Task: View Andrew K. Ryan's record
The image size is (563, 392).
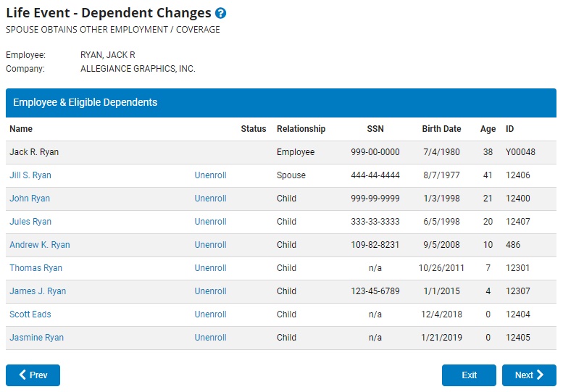Action: tap(40, 245)
